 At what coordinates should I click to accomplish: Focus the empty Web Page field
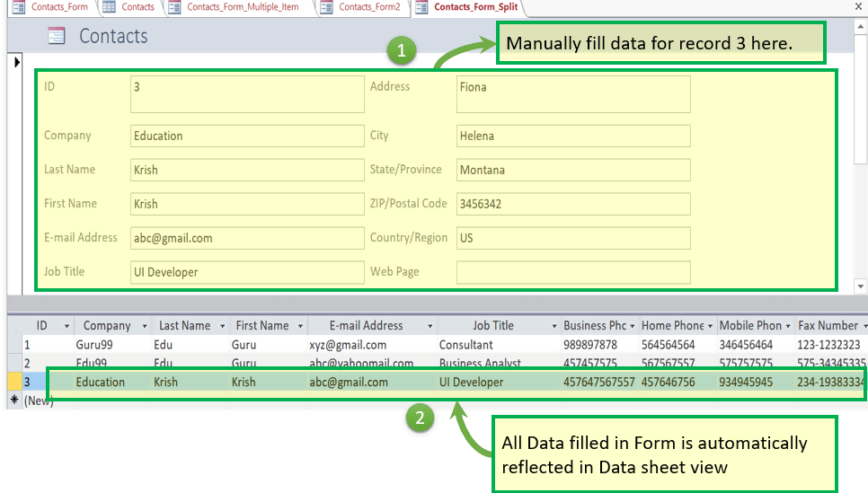click(x=572, y=272)
